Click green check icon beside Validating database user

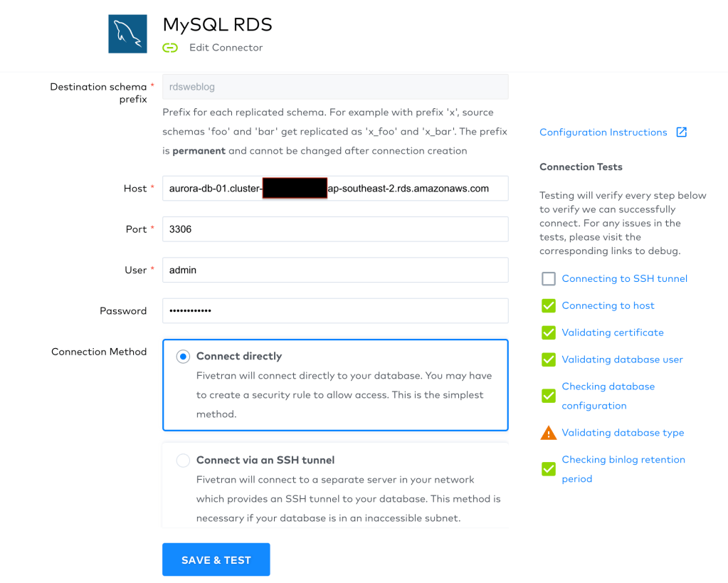pos(548,359)
